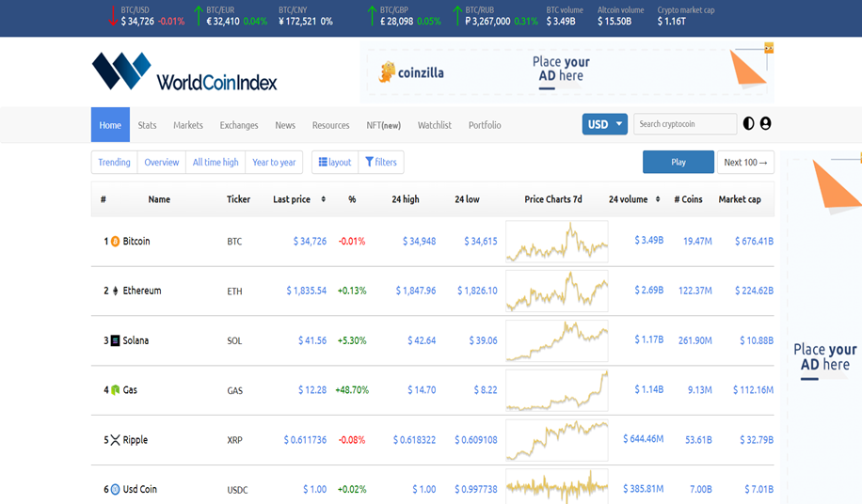
Task: Click Ethereum 24 volume $ 2.69B
Action: tap(648, 290)
